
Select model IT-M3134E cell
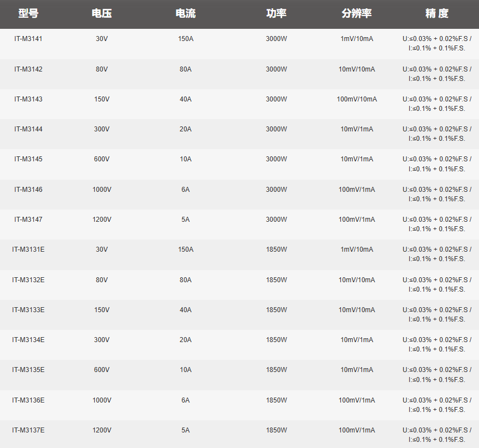[28, 340]
